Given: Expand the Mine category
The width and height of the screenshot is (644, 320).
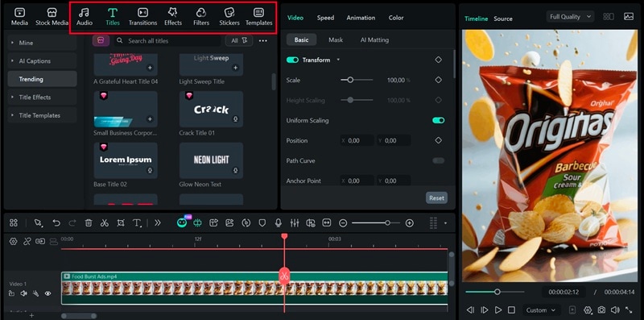Looking at the screenshot, I should coord(42,43).
